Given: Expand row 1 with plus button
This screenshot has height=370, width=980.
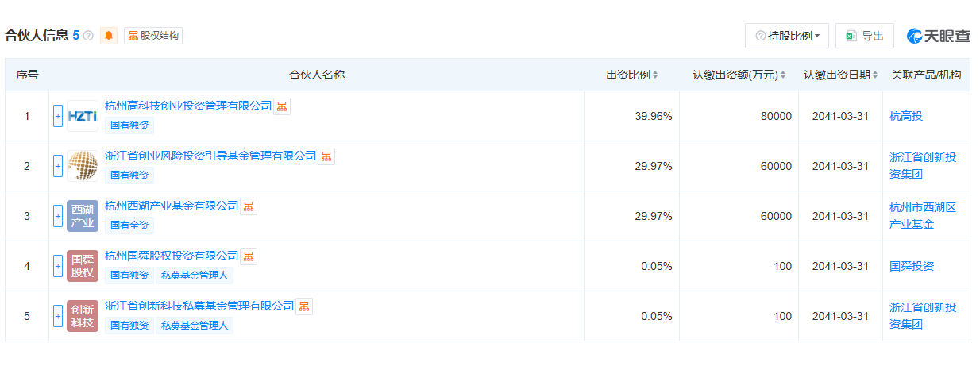Looking at the screenshot, I should tap(58, 116).
